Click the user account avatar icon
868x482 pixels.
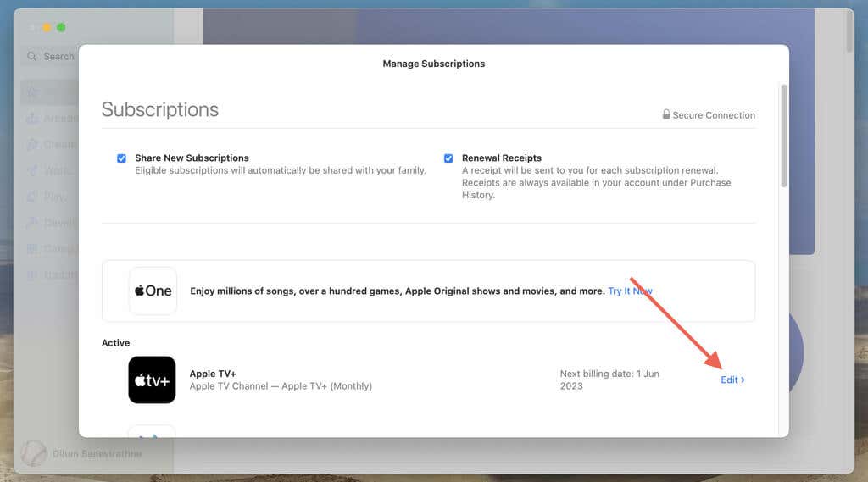pyautogui.click(x=34, y=453)
